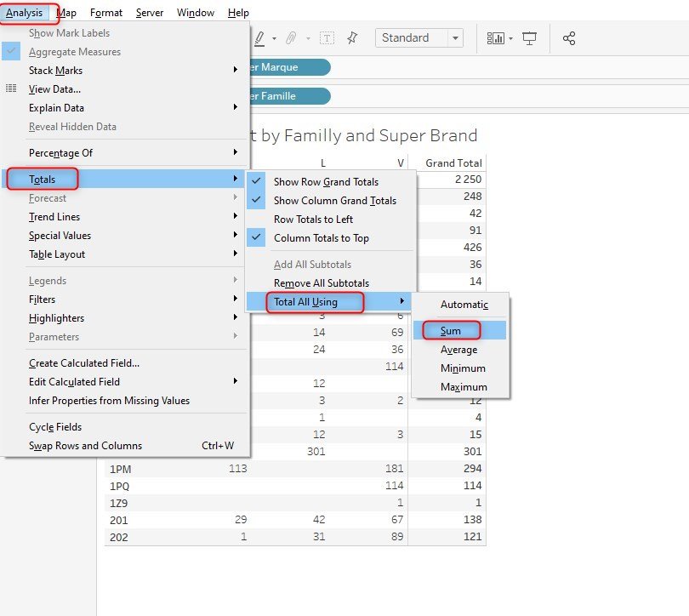689x616 pixels.
Task: Choose Total All Using option
Action: coord(328,302)
